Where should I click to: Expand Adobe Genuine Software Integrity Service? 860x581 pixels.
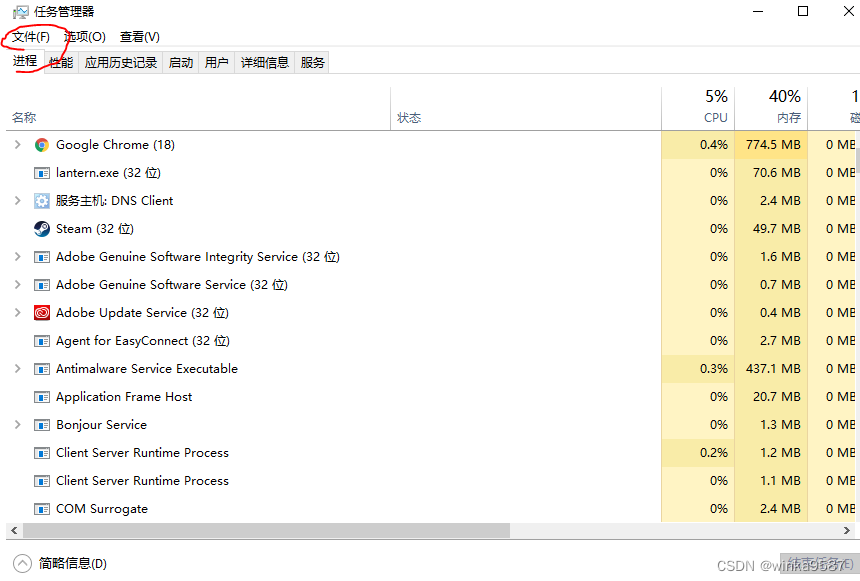18,257
